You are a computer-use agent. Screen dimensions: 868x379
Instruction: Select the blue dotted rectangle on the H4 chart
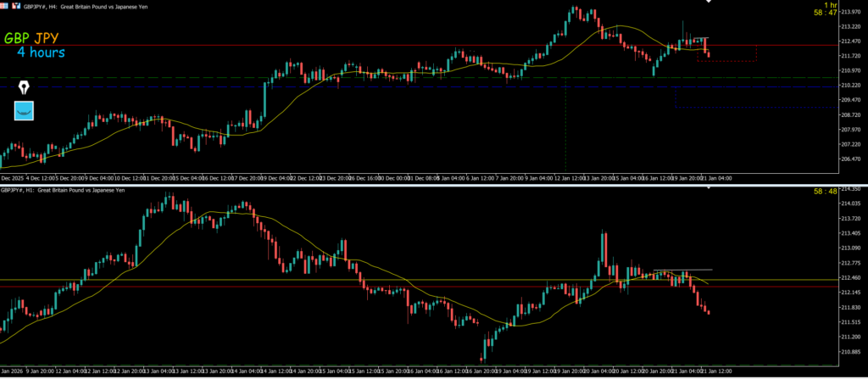pos(756,98)
